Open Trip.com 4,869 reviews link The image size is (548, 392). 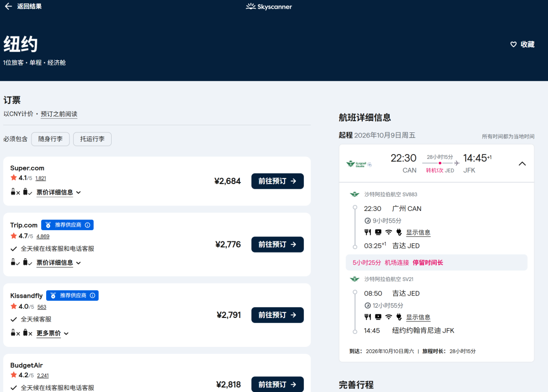43,236
